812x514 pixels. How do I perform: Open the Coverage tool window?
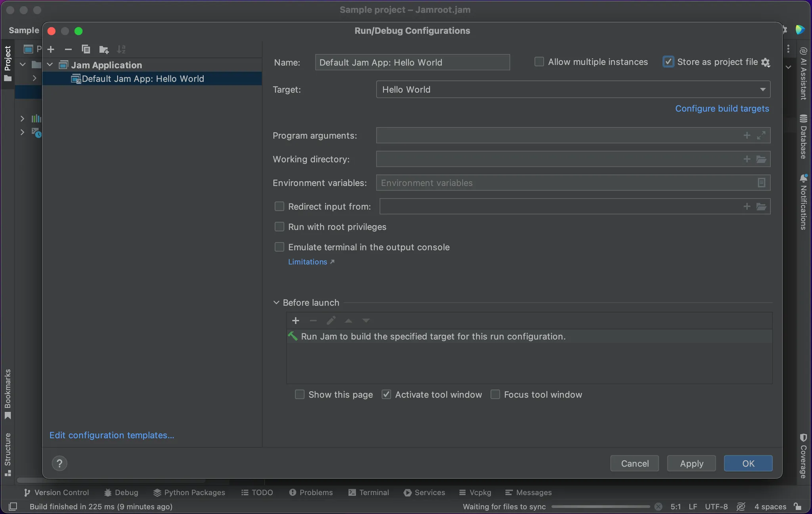[803, 456]
